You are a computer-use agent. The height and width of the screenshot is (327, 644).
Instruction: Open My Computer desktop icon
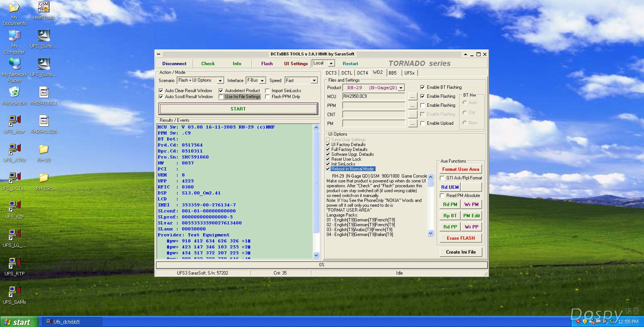14,42
